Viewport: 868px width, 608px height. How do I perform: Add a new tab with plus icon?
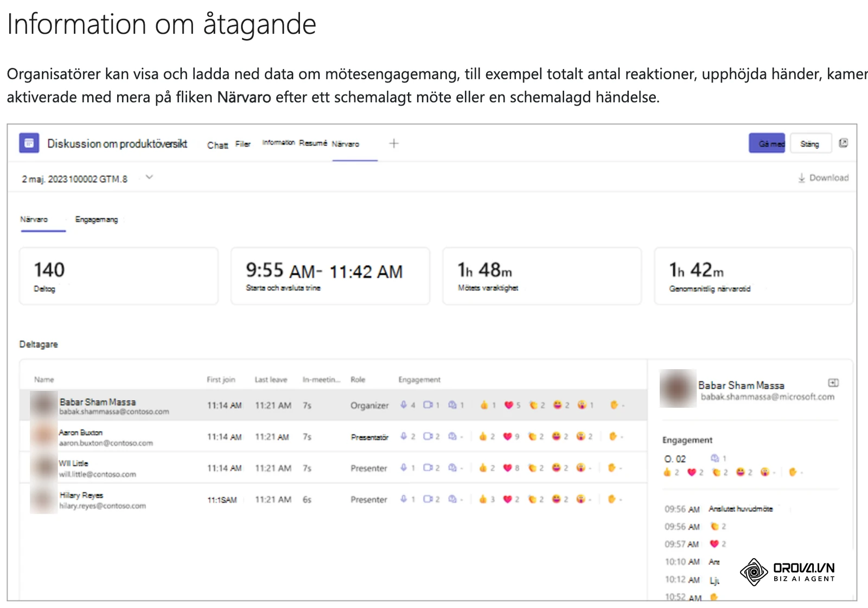394,143
